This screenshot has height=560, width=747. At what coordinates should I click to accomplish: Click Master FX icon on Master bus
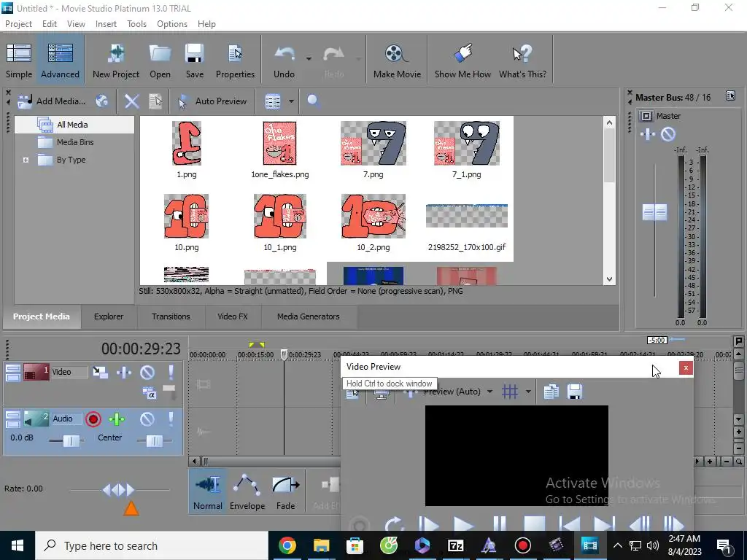(648, 134)
